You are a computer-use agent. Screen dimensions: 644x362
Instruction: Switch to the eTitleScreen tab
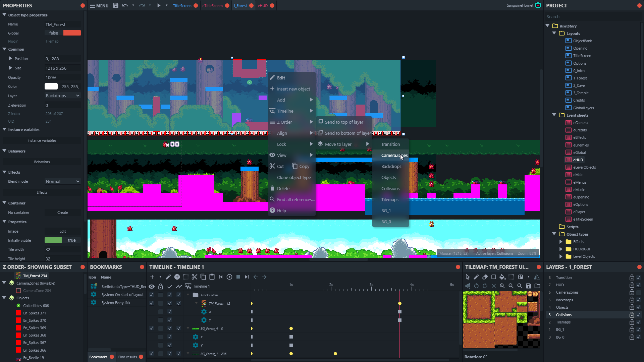(212, 6)
